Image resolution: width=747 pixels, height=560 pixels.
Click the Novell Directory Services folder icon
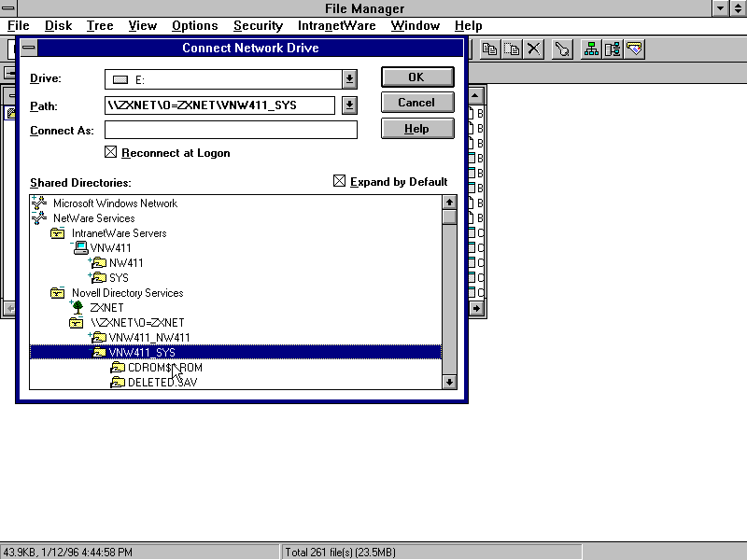[x=57, y=293]
